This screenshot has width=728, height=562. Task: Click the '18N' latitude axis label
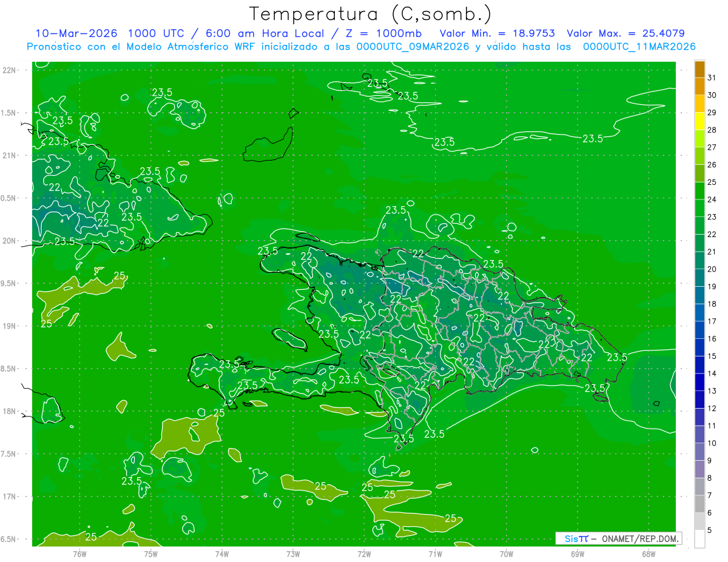pyautogui.click(x=9, y=411)
